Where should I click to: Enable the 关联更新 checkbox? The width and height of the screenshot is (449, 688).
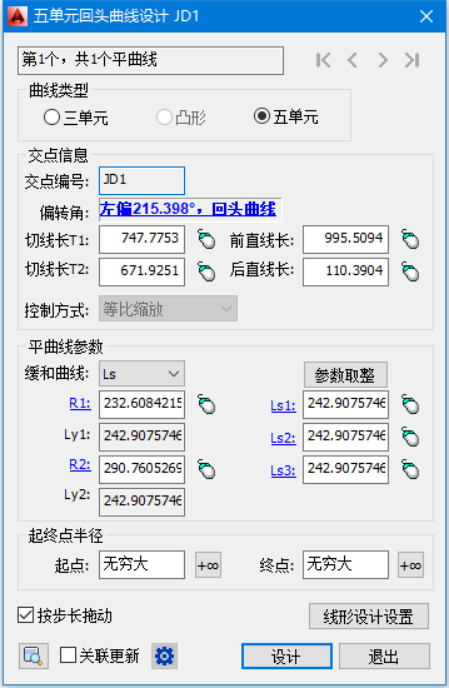pos(100,656)
